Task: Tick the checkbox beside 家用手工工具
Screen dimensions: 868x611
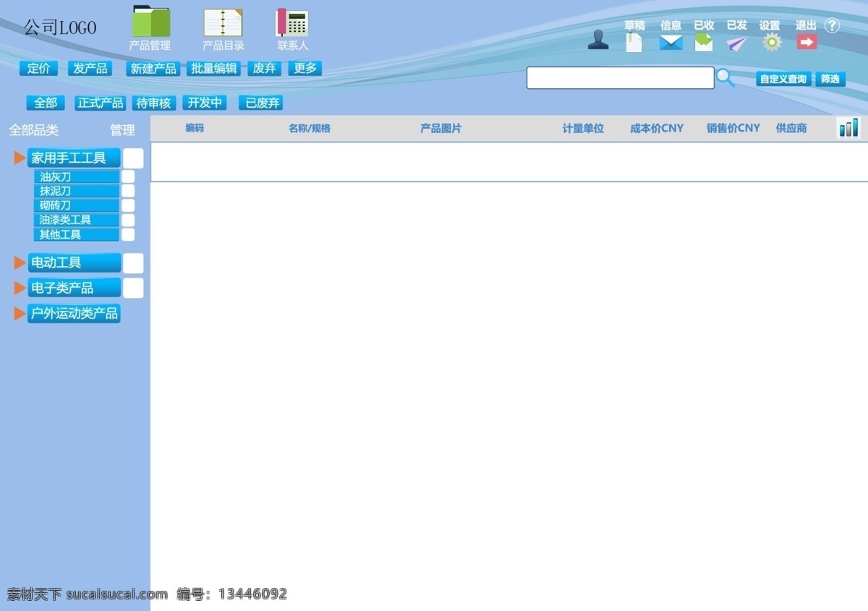Action: click(133, 158)
